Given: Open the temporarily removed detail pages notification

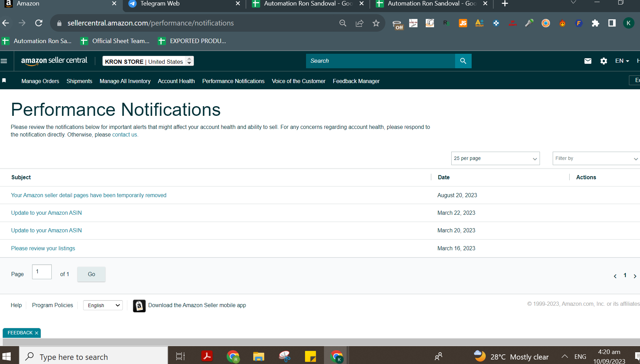Looking at the screenshot, I should (x=89, y=195).
